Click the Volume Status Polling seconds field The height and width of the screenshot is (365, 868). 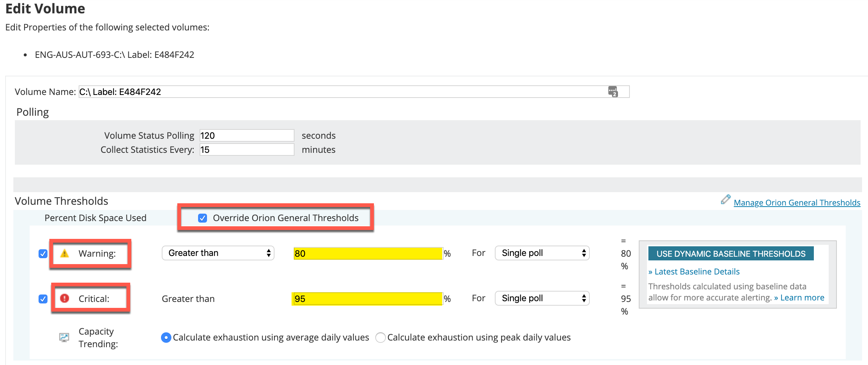[x=247, y=135]
